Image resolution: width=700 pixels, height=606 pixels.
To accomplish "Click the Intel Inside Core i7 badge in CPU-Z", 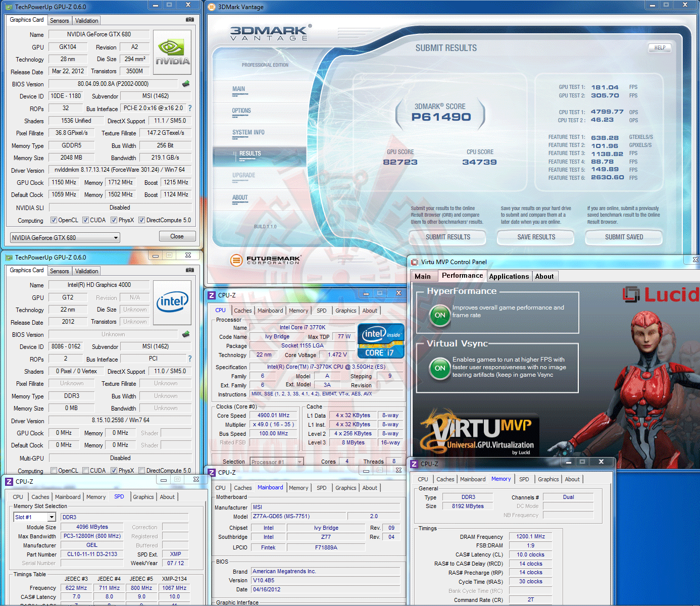I will point(381,341).
